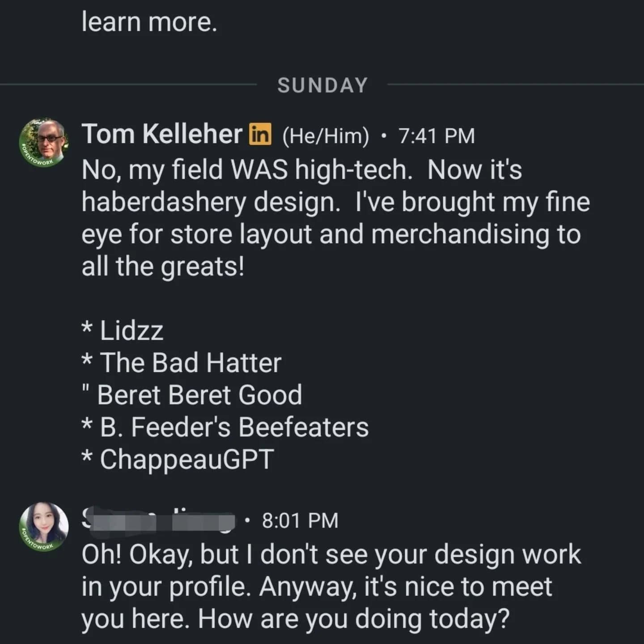Image resolution: width=644 pixels, height=644 pixels.
Task: Select the 7:41 PM timestamp
Action: (x=436, y=136)
